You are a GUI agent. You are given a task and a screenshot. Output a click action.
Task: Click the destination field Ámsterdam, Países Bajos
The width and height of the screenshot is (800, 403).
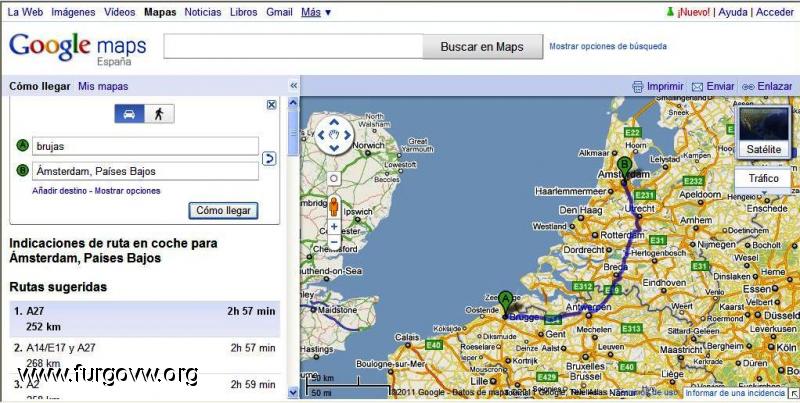click(x=145, y=171)
